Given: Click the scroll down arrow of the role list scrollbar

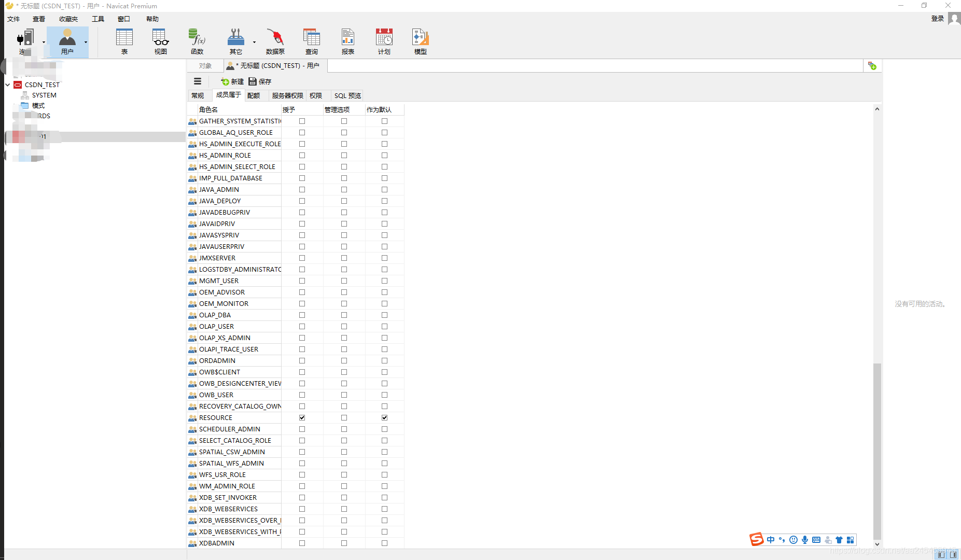Looking at the screenshot, I should point(877,544).
